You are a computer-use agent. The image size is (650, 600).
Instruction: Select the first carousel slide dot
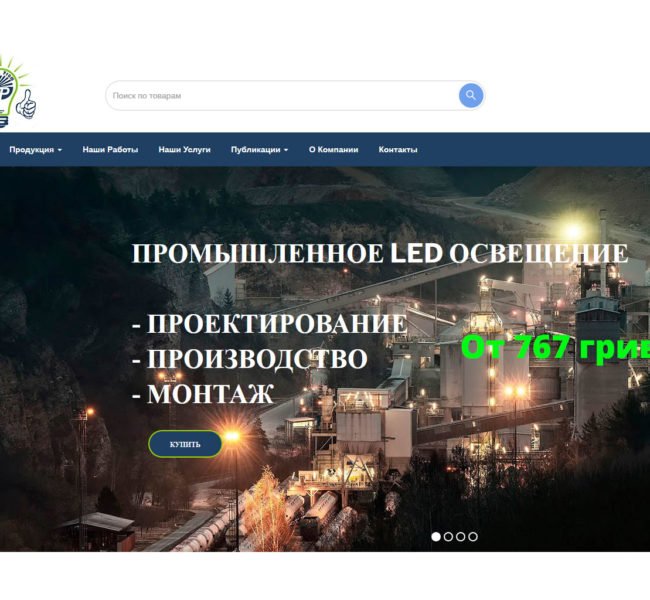[436, 537]
